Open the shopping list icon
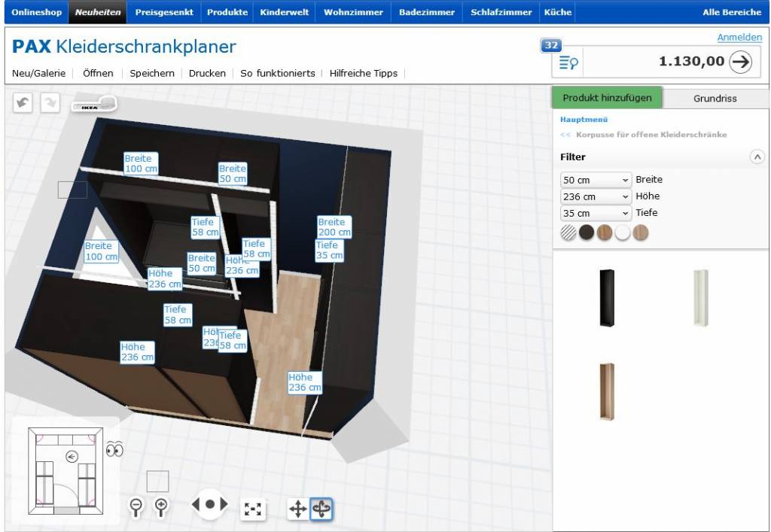Viewport: 771px width, 532px height. [568, 62]
